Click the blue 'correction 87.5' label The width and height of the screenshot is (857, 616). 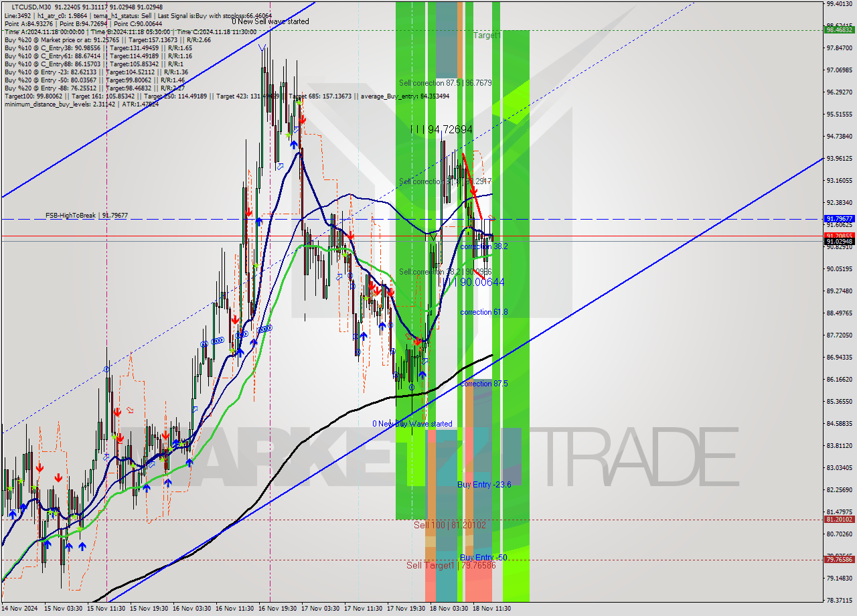coord(484,384)
